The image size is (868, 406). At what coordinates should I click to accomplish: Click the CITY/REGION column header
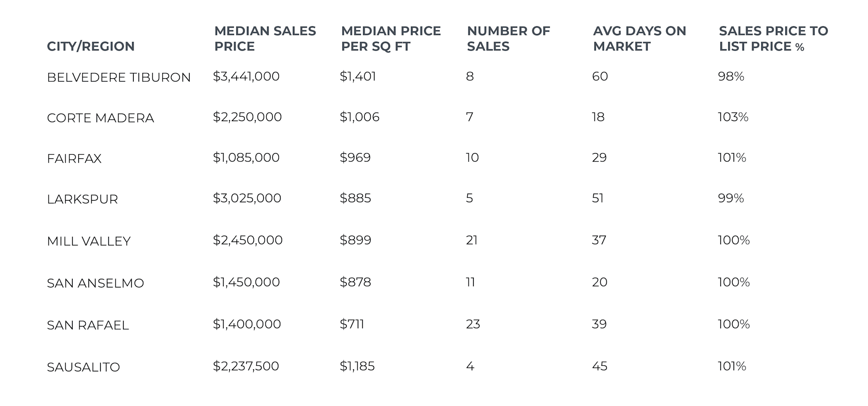(90, 46)
